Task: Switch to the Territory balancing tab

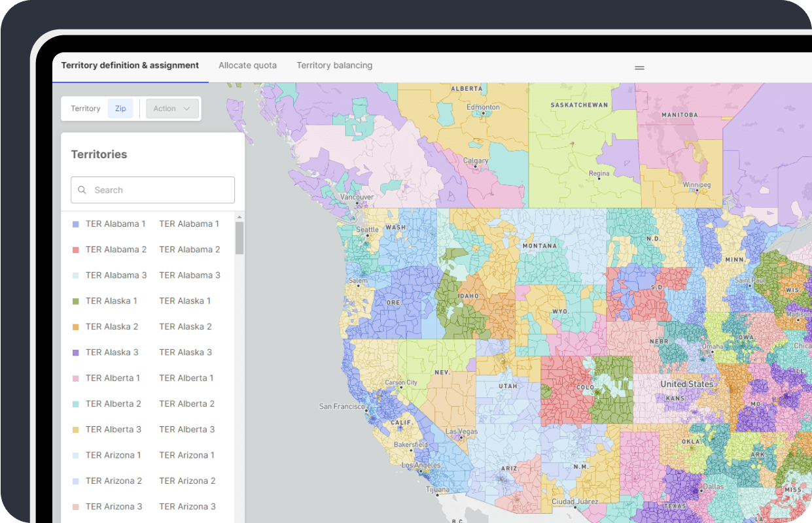Action: tap(334, 65)
